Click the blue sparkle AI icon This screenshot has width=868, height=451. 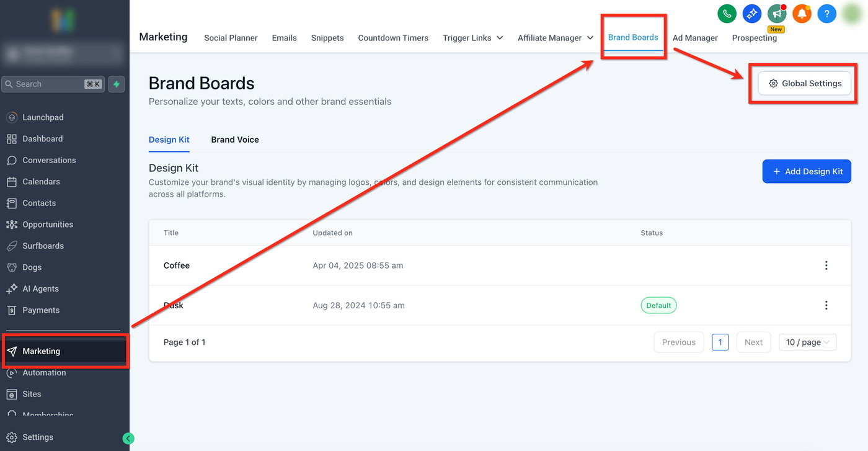coord(752,14)
